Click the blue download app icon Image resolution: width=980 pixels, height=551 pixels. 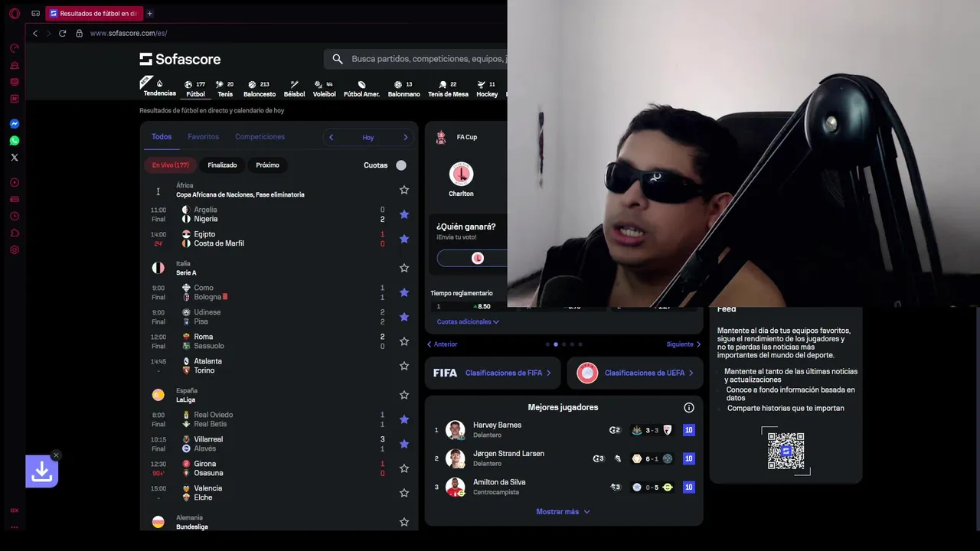pos(42,471)
